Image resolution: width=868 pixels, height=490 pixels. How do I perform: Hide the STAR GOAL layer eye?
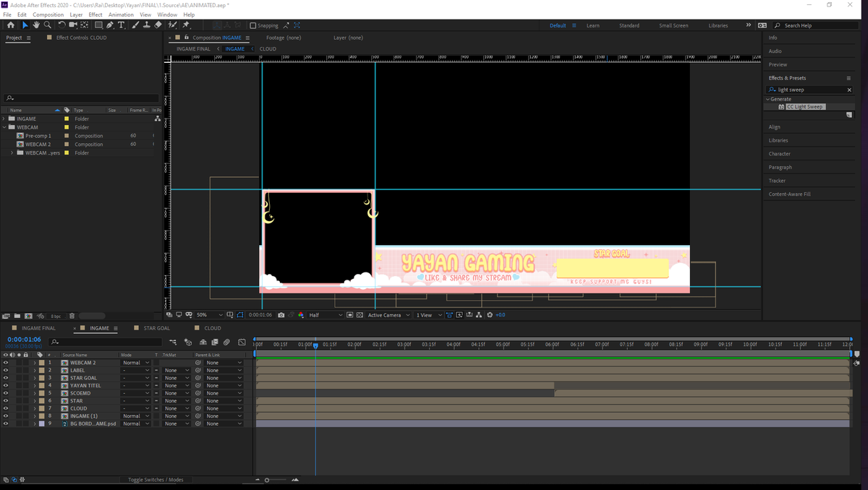6,378
